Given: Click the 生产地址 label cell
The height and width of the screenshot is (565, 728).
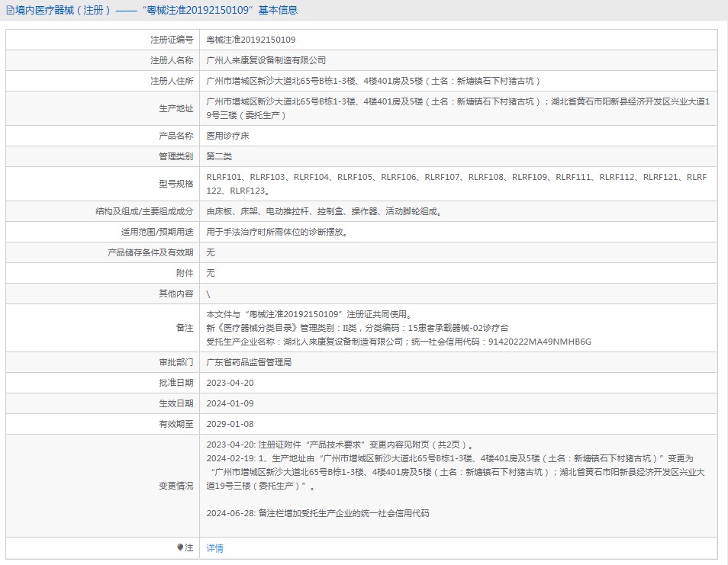Looking at the screenshot, I should (176, 108).
